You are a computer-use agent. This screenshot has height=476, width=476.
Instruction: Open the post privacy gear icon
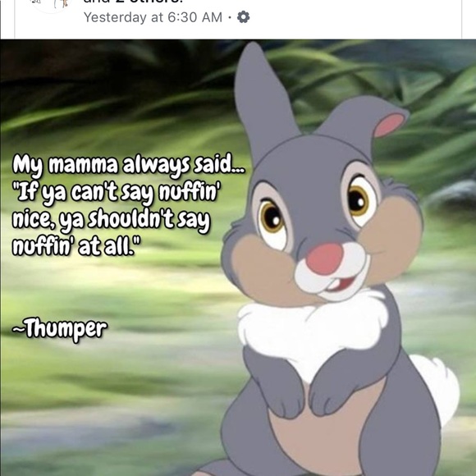coord(243,17)
